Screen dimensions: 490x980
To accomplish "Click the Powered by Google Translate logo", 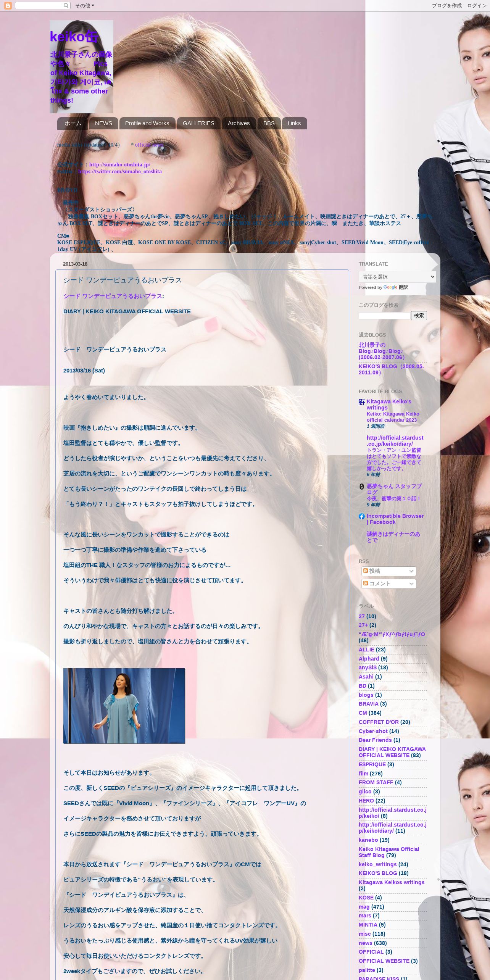I will pos(390,287).
